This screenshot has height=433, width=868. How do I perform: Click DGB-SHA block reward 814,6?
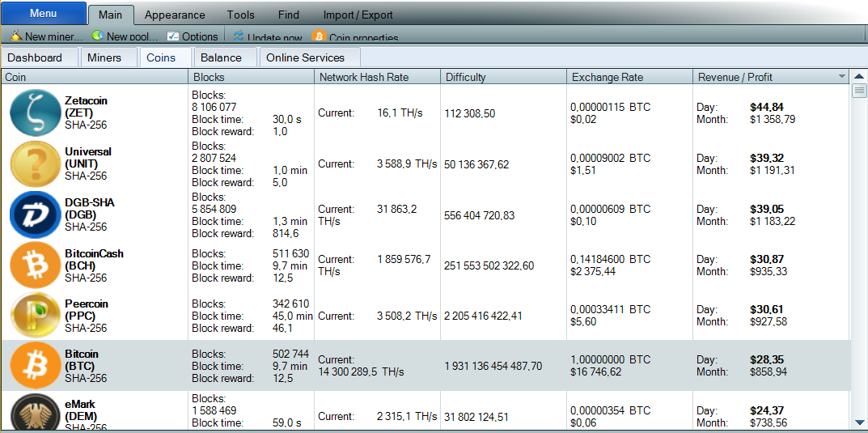pyautogui.click(x=286, y=234)
